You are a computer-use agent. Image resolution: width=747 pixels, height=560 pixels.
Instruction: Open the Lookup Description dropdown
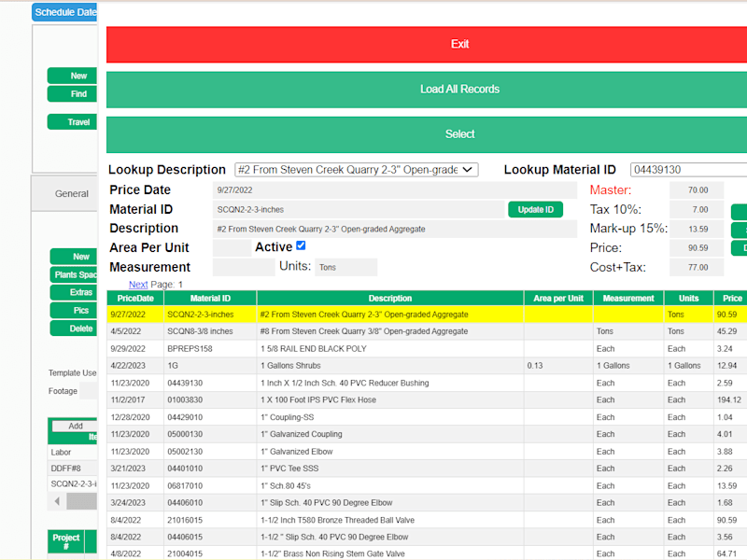357,170
